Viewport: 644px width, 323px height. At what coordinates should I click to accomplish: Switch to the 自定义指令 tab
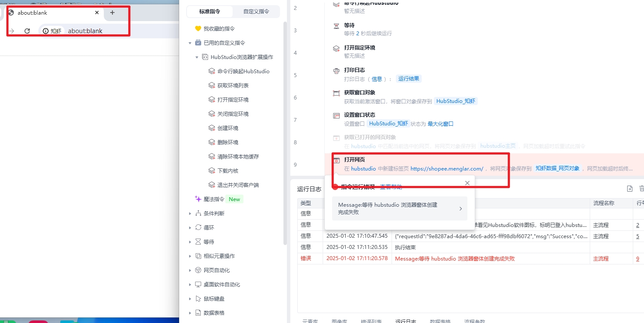(x=256, y=12)
